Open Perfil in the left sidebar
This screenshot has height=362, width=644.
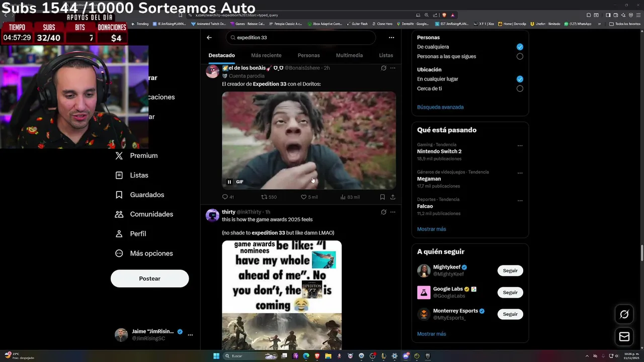point(131,234)
